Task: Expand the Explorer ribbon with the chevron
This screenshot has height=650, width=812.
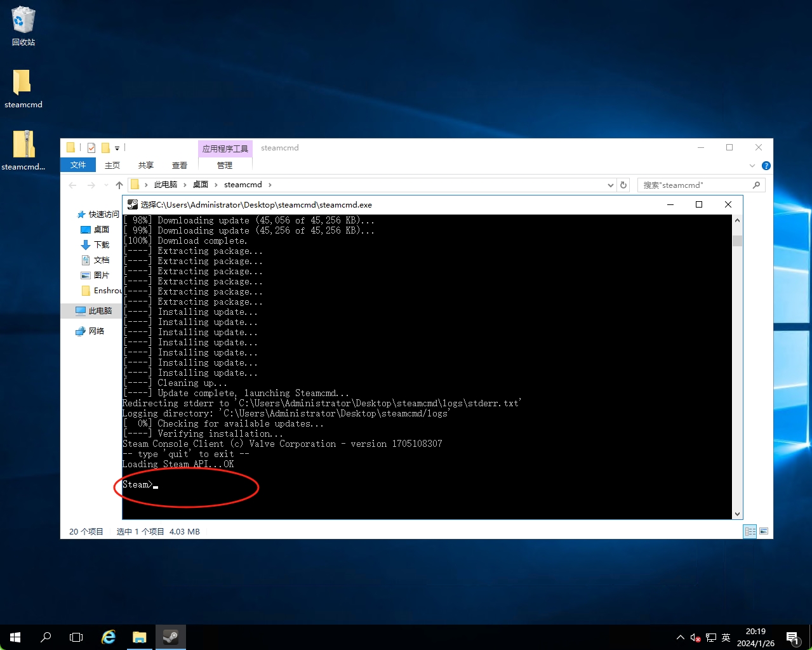Action: 752,166
